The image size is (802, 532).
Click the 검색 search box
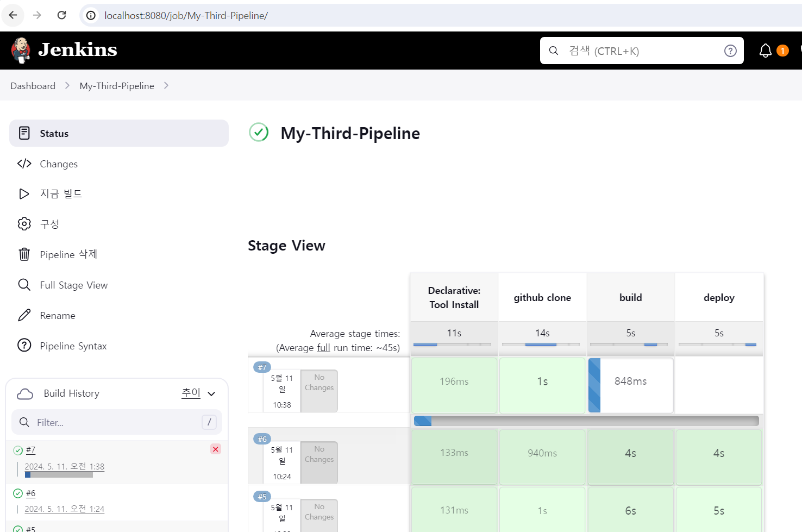click(x=641, y=51)
